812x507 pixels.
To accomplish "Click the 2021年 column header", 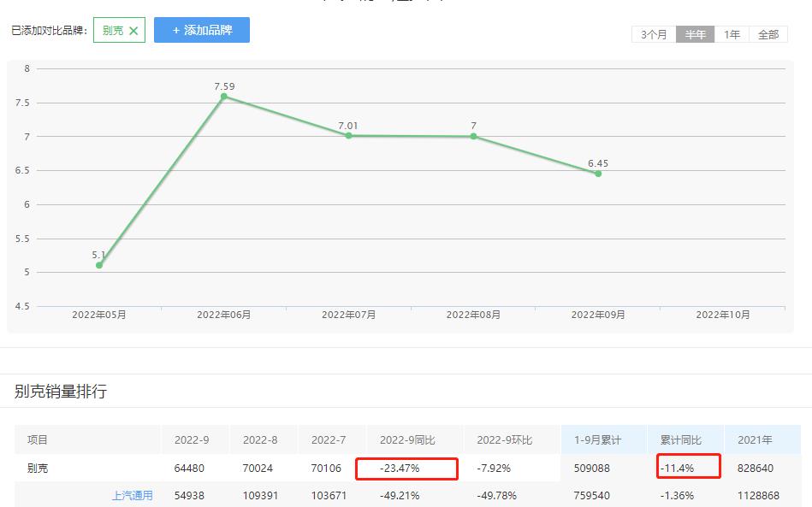I will (x=755, y=440).
